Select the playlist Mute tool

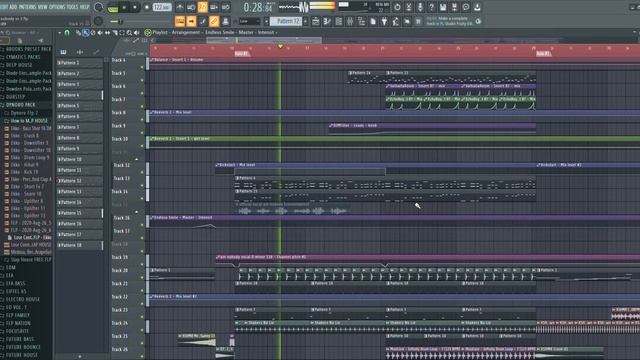100,33
